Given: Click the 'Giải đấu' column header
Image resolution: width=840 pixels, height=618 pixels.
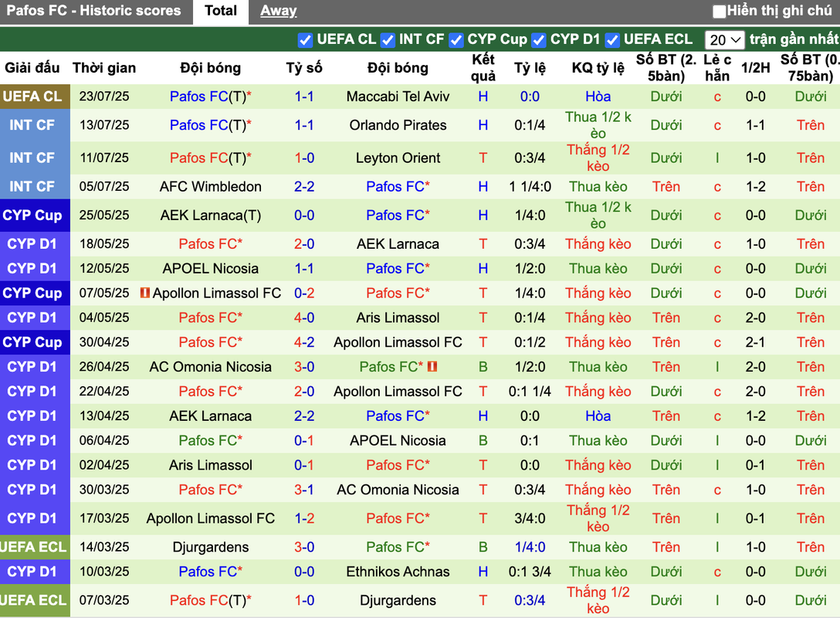Looking at the screenshot, I should click(32, 68).
